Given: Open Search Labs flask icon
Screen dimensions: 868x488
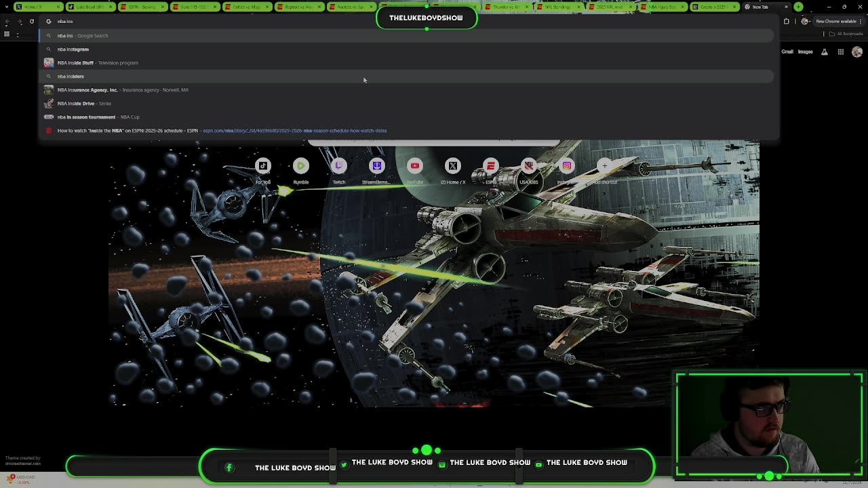Looking at the screenshot, I should pyautogui.click(x=825, y=52).
